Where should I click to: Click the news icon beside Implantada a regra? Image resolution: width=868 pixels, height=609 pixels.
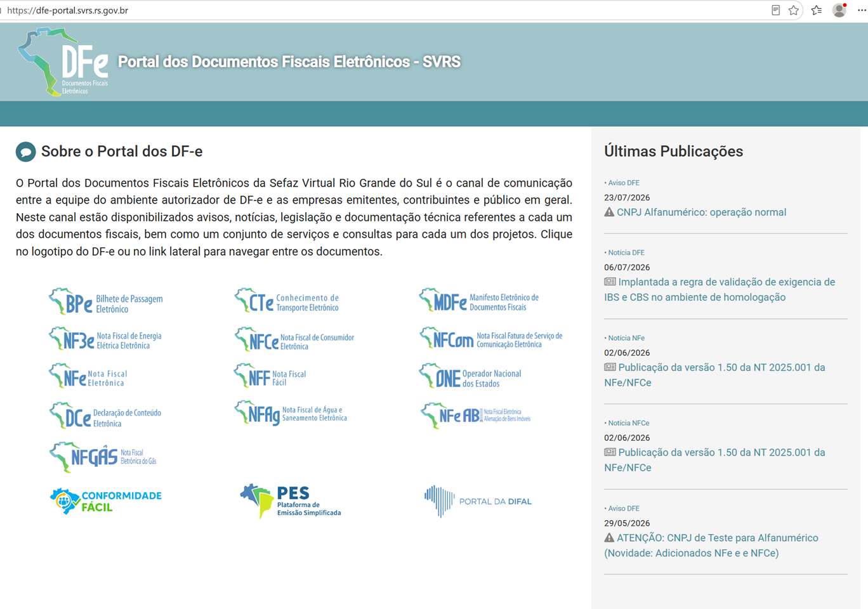[610, 282]
